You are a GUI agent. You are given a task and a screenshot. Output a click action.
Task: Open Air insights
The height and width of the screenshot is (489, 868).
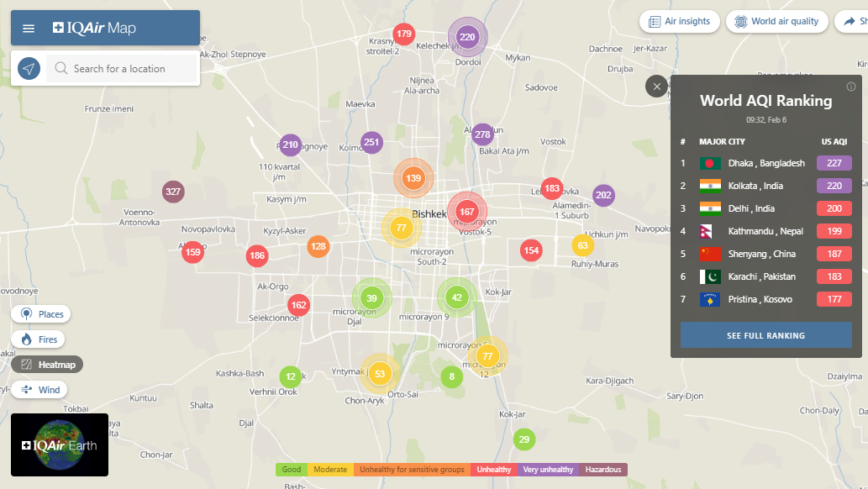pyautogui.click(x=679, y=22)
